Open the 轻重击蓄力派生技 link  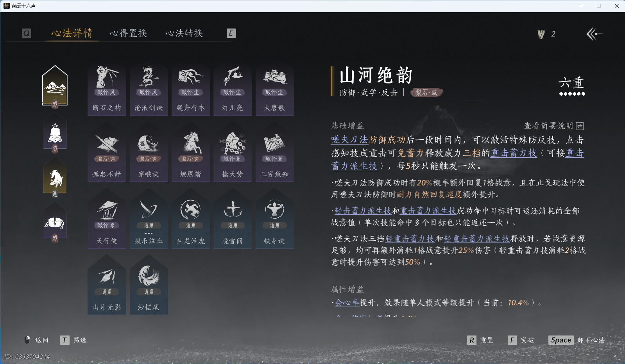click(476, 239)
